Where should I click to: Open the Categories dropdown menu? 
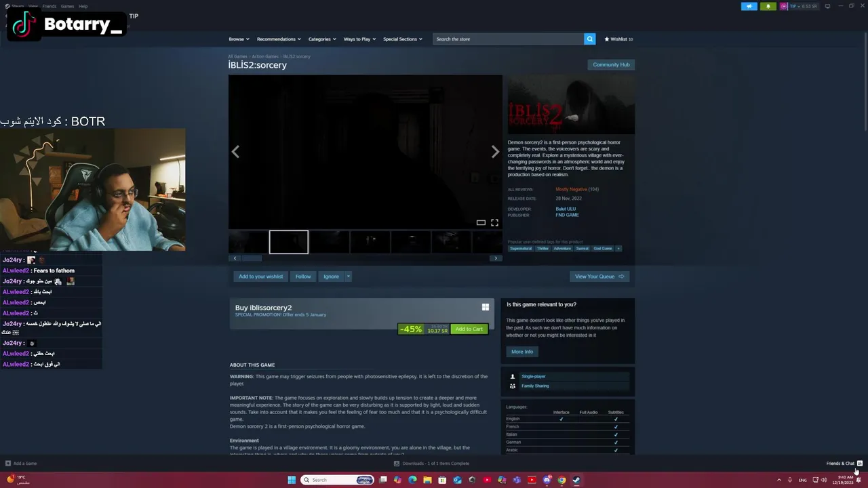[322, 39]
